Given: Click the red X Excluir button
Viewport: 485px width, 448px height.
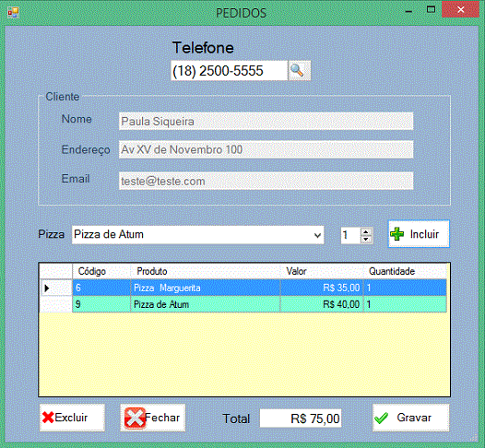Looking at the screenshot, I should pyautogui.click(x=72, y=418).
